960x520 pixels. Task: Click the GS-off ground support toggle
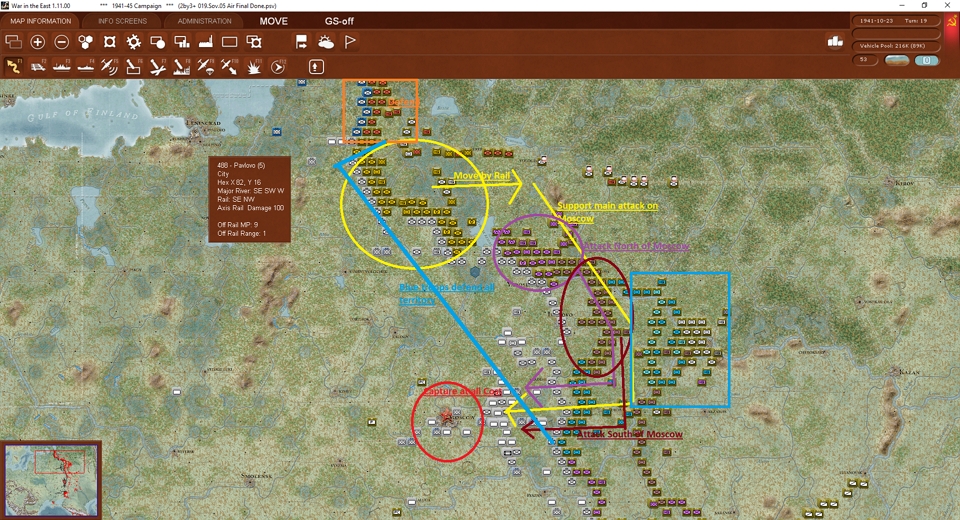point(339,21)
